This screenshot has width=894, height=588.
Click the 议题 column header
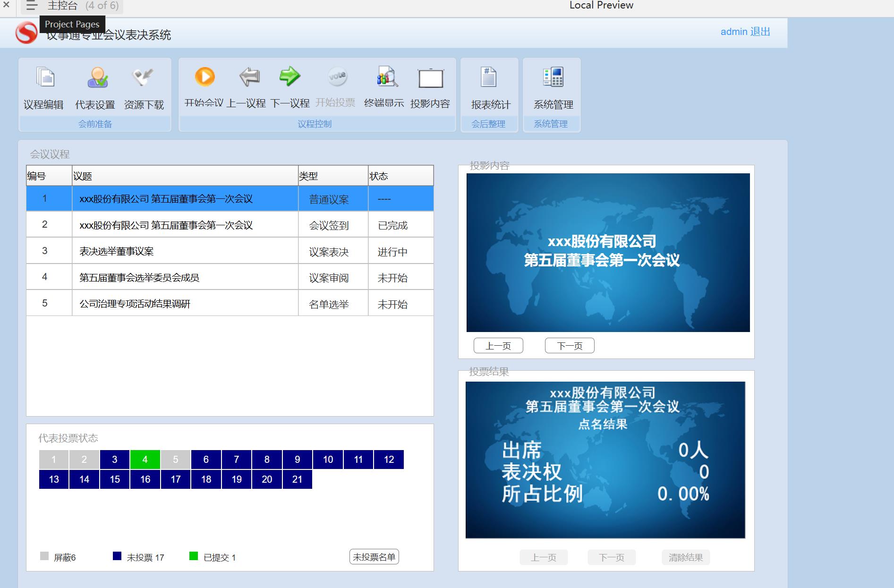pos(185,176)
